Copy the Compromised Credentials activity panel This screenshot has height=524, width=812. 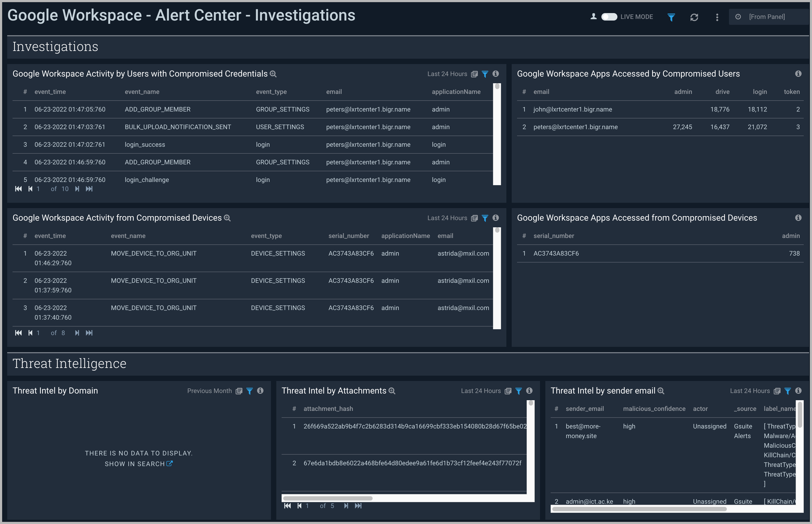[x=474, y=74]
